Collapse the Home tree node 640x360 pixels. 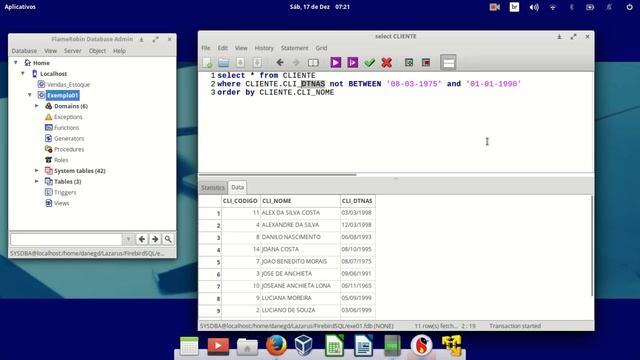pos(16,63)
